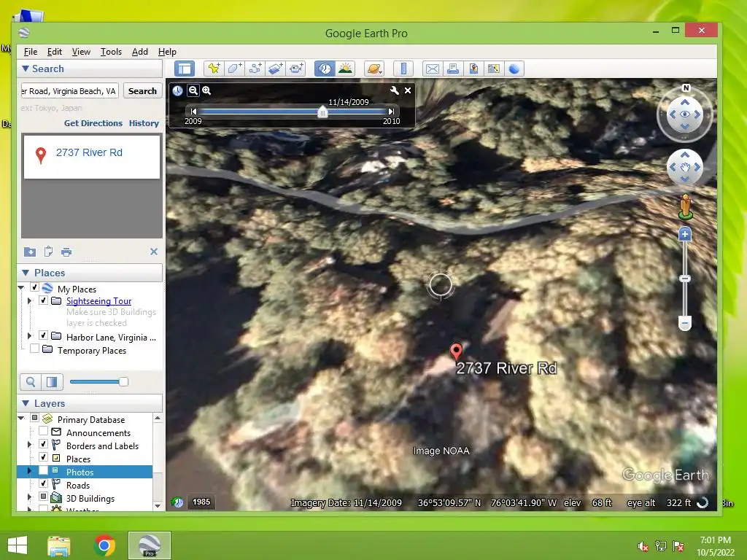Collapse the Layers panel

tap(26, 403)
